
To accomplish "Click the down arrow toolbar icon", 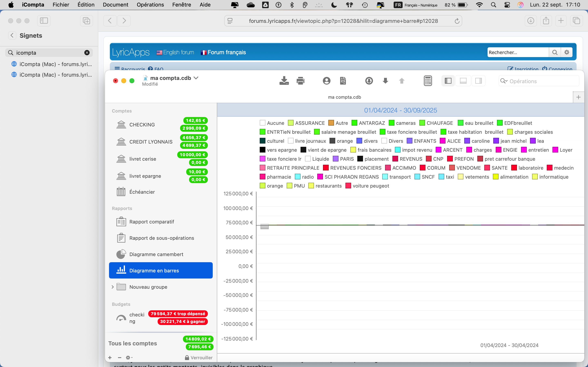I will pos(385,81).
